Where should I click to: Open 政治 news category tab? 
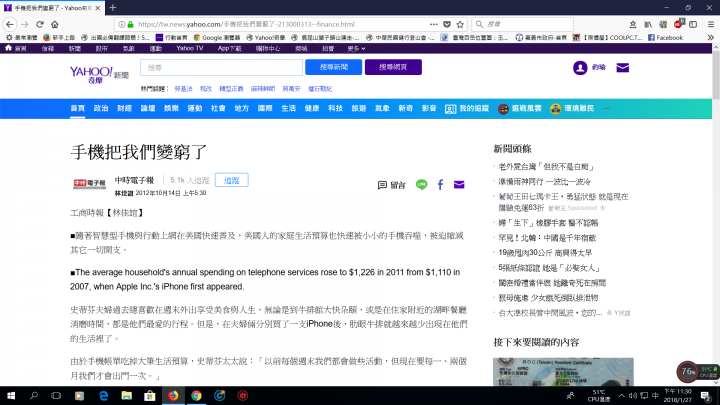(x=101, y=108)
